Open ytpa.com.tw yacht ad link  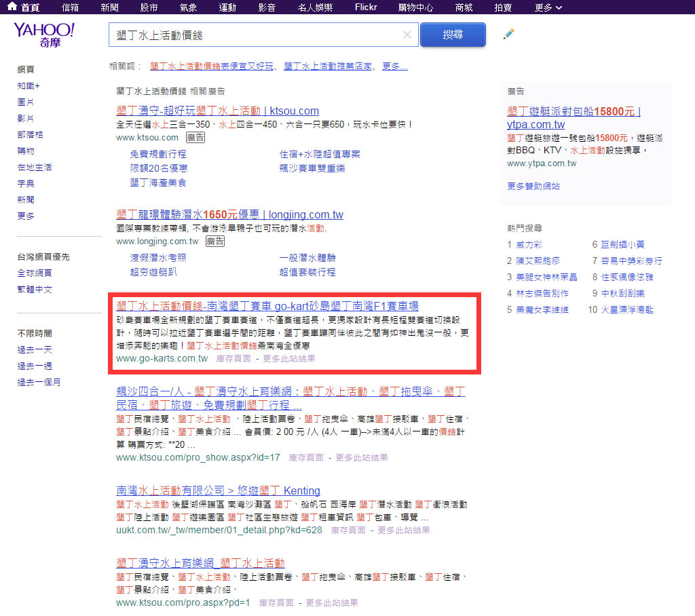pos(574,118)
